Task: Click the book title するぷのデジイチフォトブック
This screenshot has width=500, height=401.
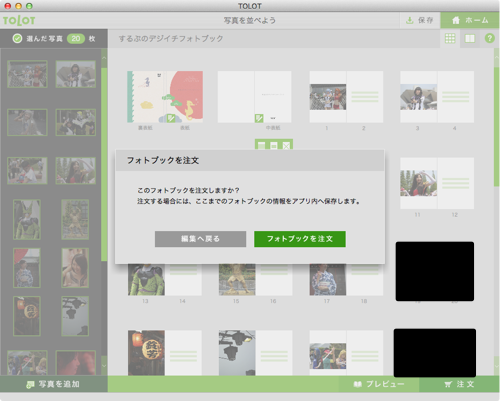Action: click(171, 39)
